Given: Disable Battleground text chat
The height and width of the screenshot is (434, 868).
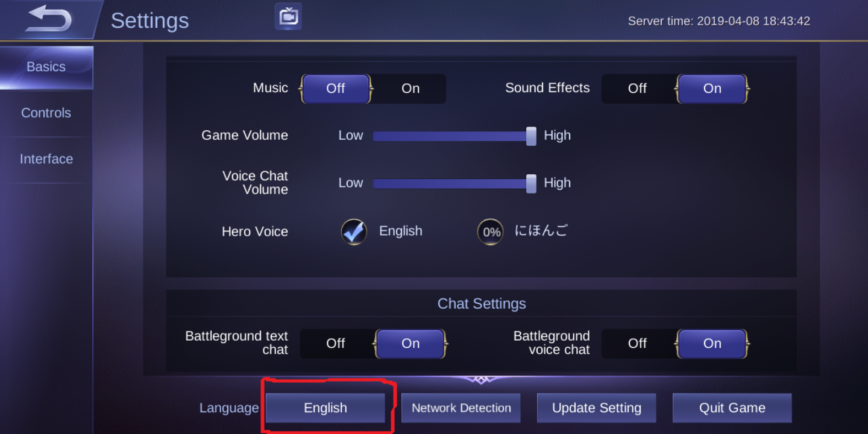Looking at the screenshot, I should (336, 344).
